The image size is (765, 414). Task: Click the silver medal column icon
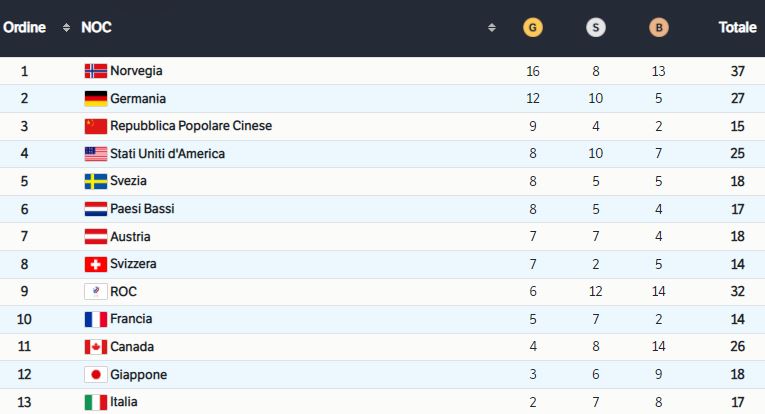pos(595,28)
